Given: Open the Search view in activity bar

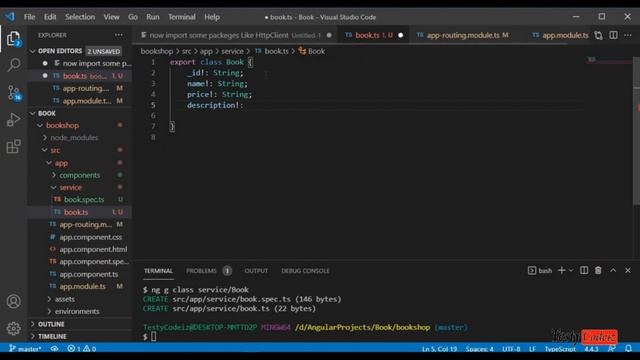Looking at the screenshot, I should click(13, 64).
